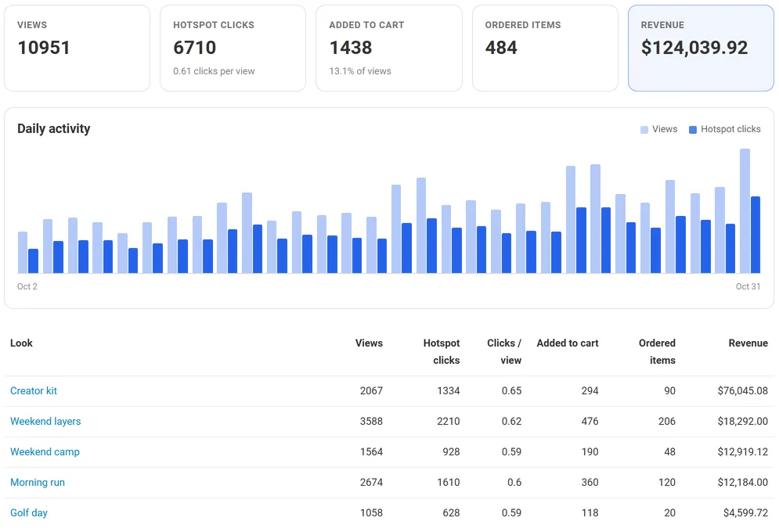Select the Revenue metric card

(701, 49)
